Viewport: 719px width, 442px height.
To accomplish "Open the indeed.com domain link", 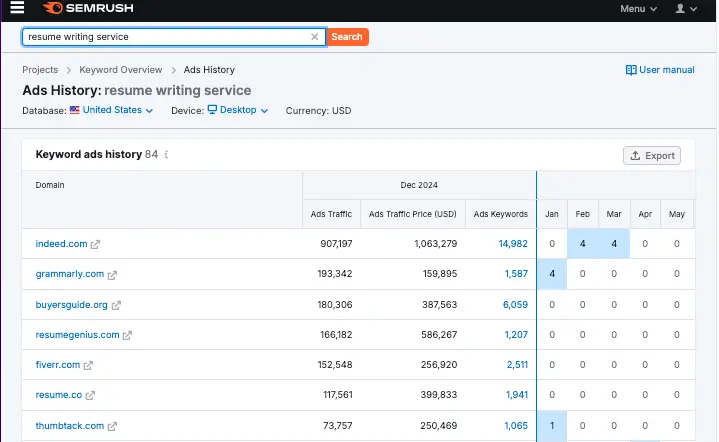I will click(x=61, y=243).
